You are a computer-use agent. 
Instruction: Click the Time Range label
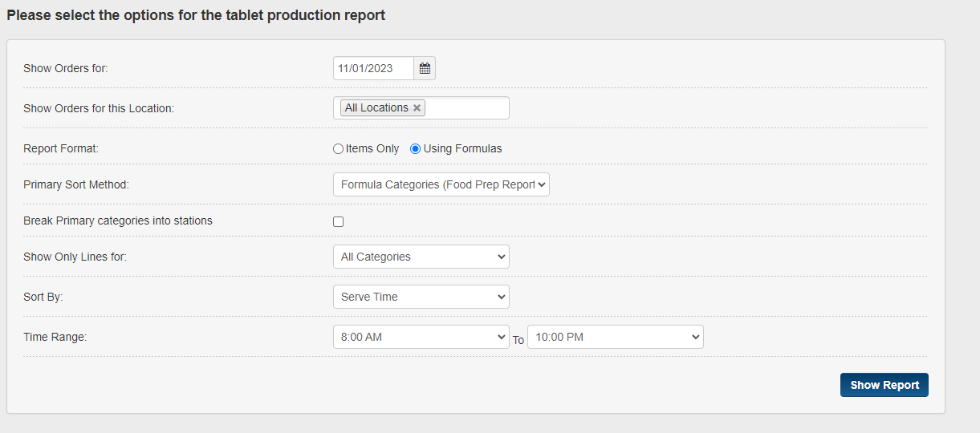point(55,337)
